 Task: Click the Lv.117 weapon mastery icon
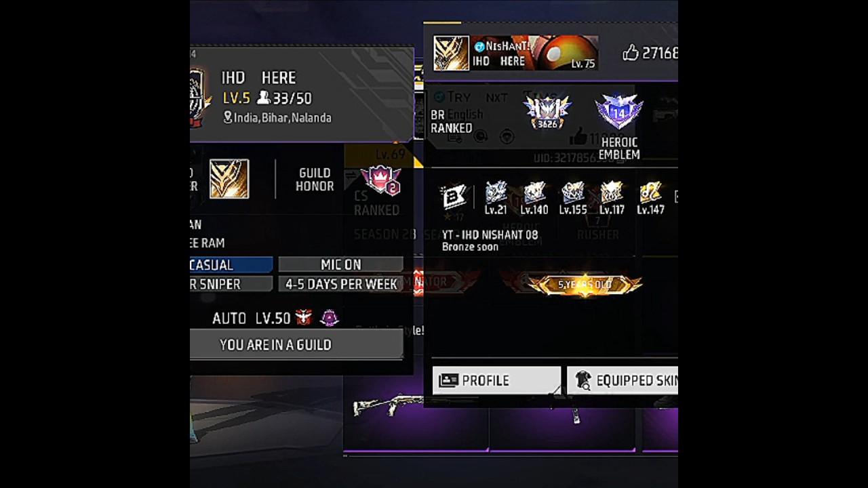[x=612, y=192]
